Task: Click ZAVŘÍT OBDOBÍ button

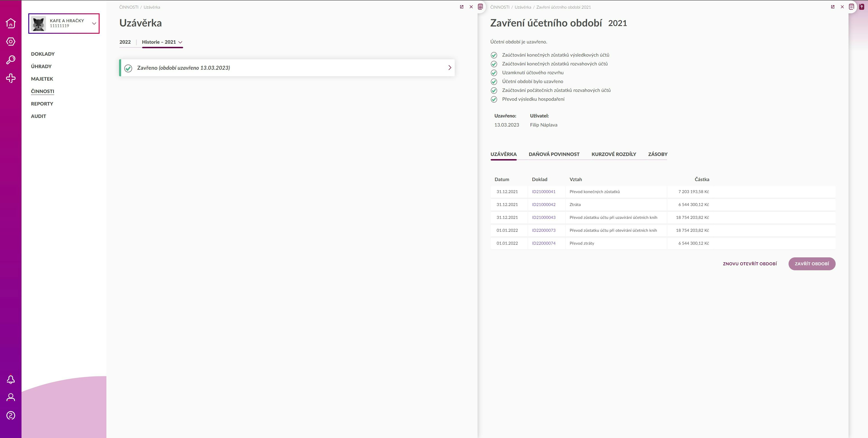Action: (812, 264)
